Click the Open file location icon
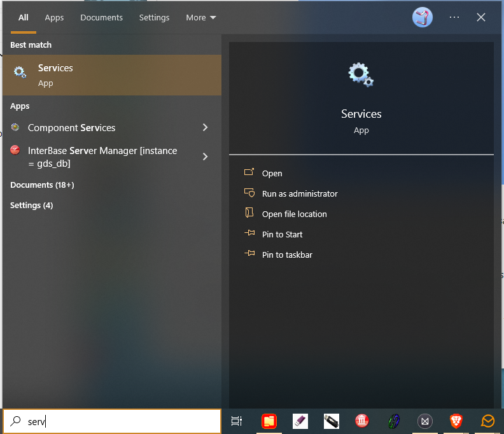The height and width of the screenshot is (434, 504). 249,213
